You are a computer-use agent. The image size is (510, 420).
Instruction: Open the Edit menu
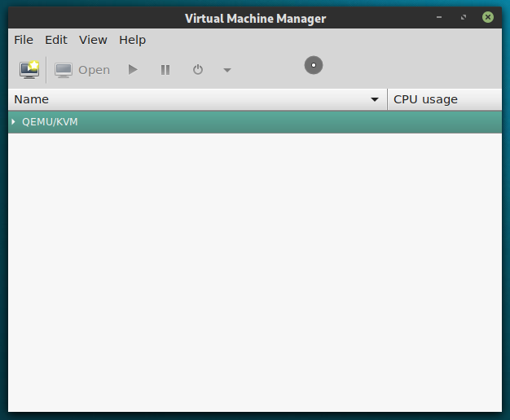(x=56, y=40)
